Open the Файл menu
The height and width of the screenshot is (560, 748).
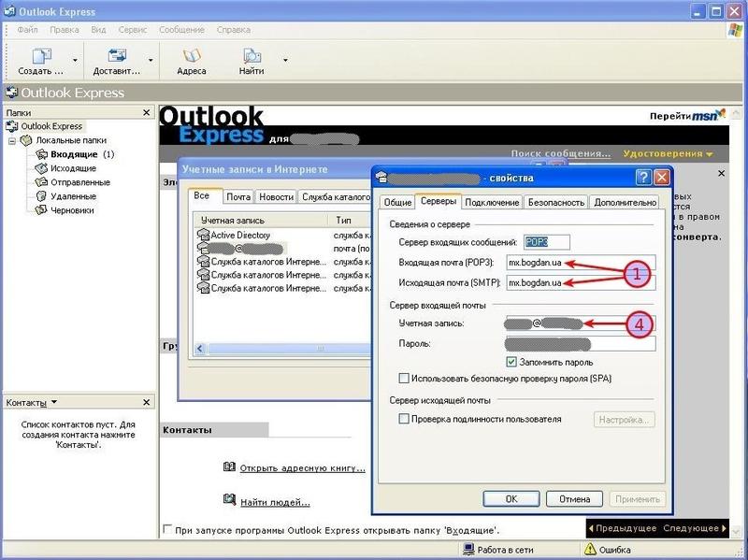tap(27, 30)
